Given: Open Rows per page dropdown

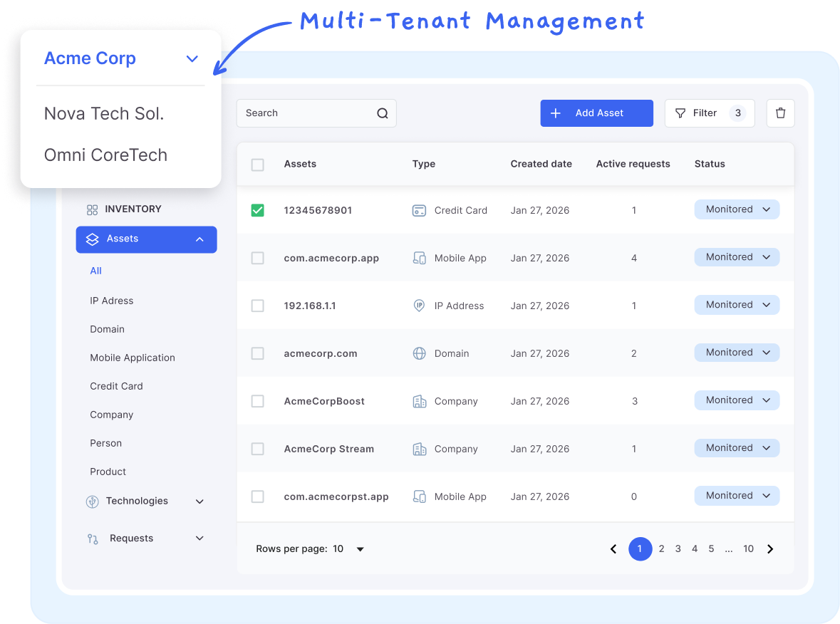Looking at the screenshot, I should 360,549.
